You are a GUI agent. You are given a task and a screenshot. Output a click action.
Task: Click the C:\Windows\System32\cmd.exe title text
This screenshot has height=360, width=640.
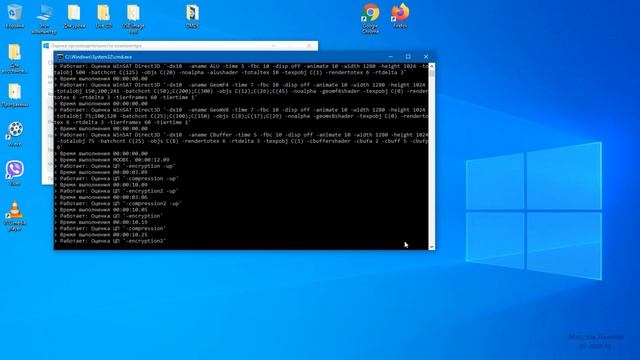tap(98, 57)
